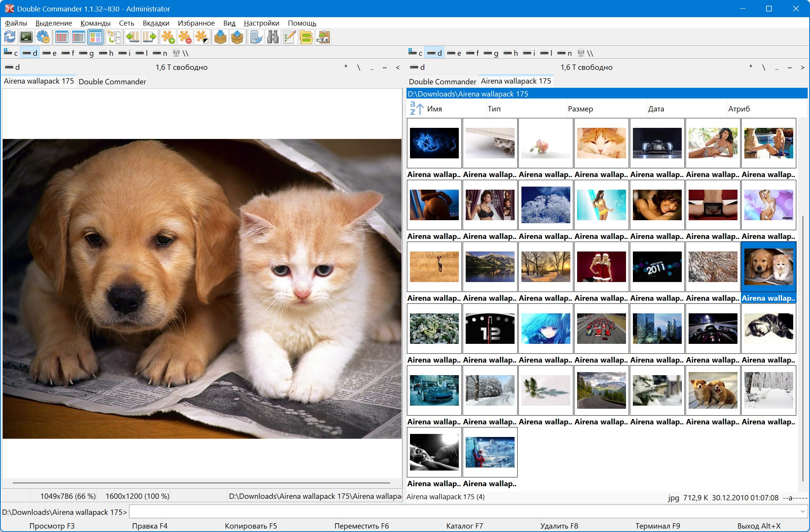Click the multi-rename checklist pencil icon
The height and width of the screenshot is (532, 810).
tap(289, 37)
